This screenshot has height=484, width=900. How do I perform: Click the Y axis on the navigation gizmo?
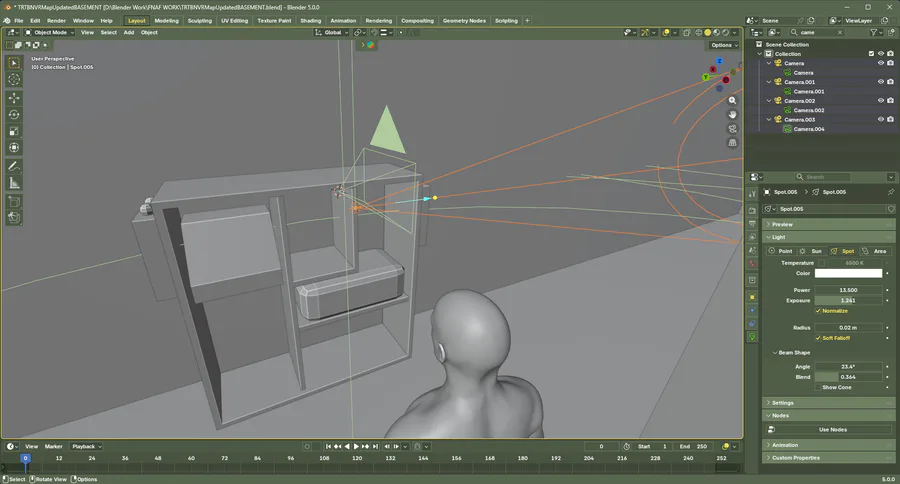(x=706, y=77)
